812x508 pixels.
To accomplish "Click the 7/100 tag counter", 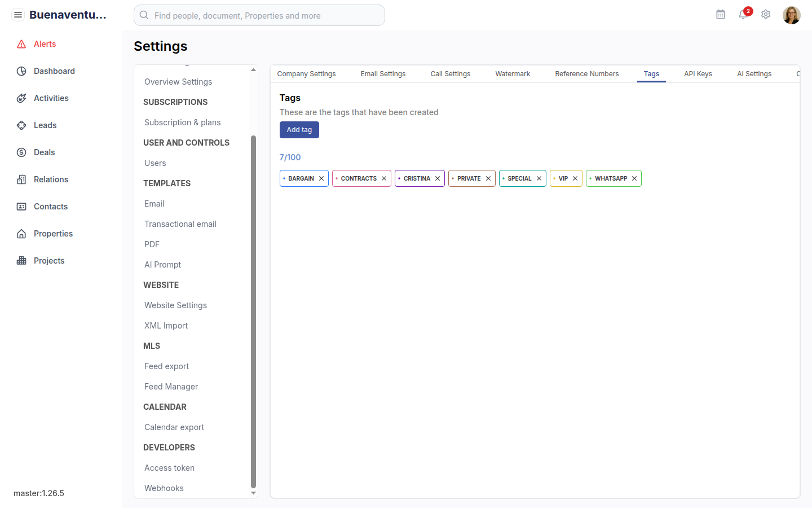I will (290, 157).
